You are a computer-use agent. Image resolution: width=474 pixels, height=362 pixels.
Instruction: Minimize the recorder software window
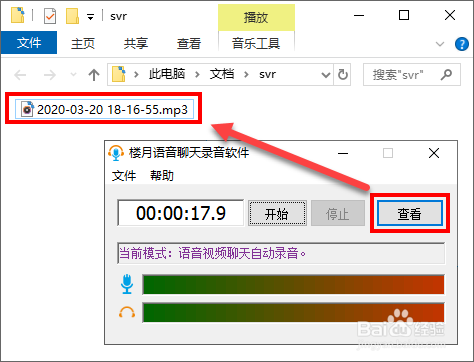point(343,153)
